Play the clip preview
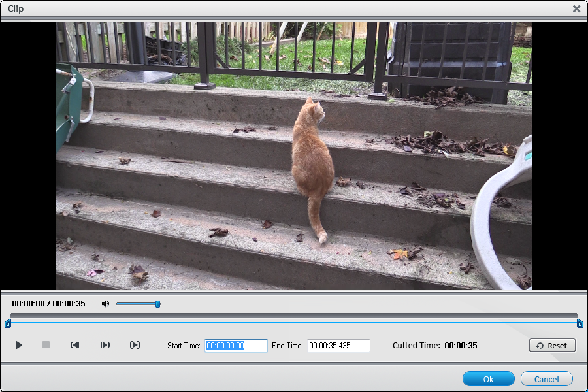Image resolution: width=588 pixels, height=392 pixels. 19,345
